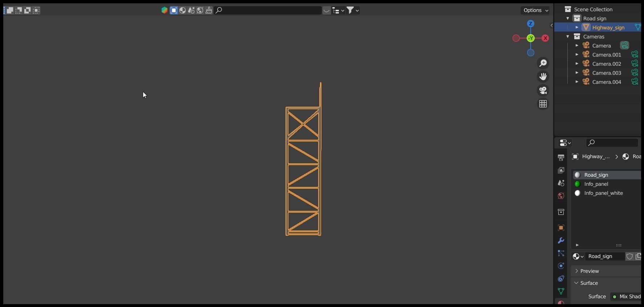Open the Options dropdown
This screenshot has height=307, width=644.
[x=536, y=10]
